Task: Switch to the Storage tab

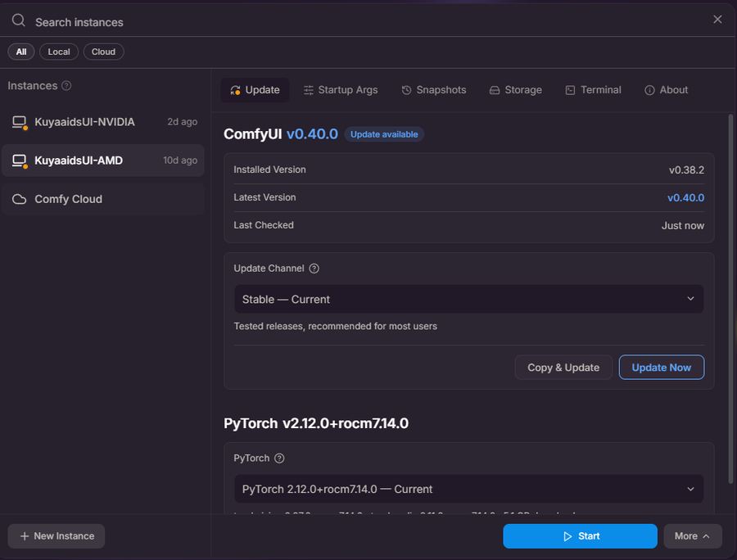Action: (x=515, y=90)
